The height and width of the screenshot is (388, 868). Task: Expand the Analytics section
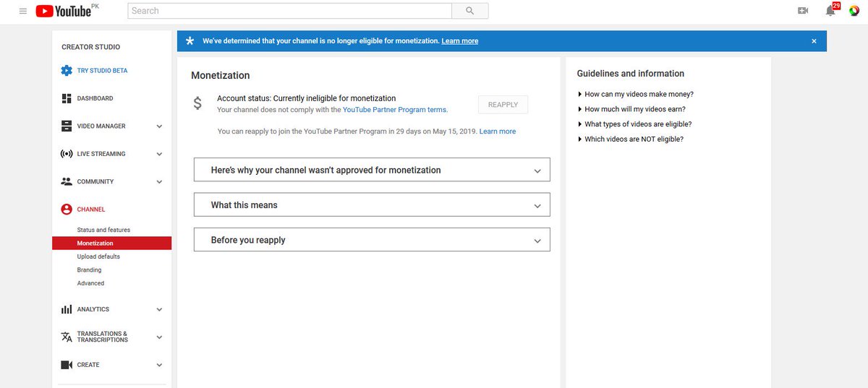coord(159,309)
